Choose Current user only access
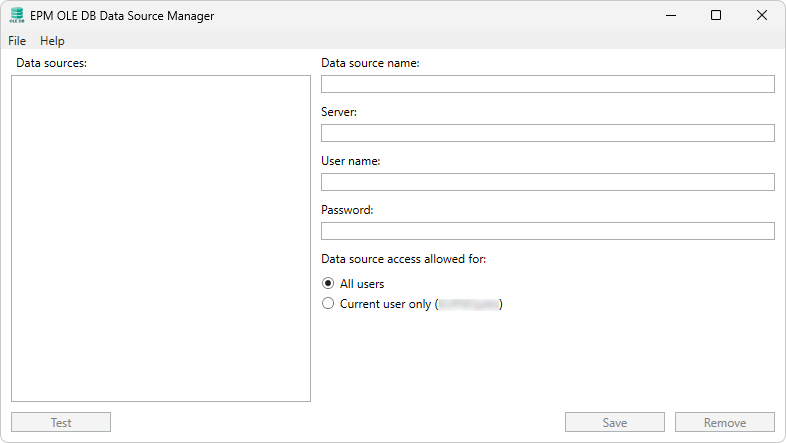This screenshot has height=443, width=786. pos(328,304)
